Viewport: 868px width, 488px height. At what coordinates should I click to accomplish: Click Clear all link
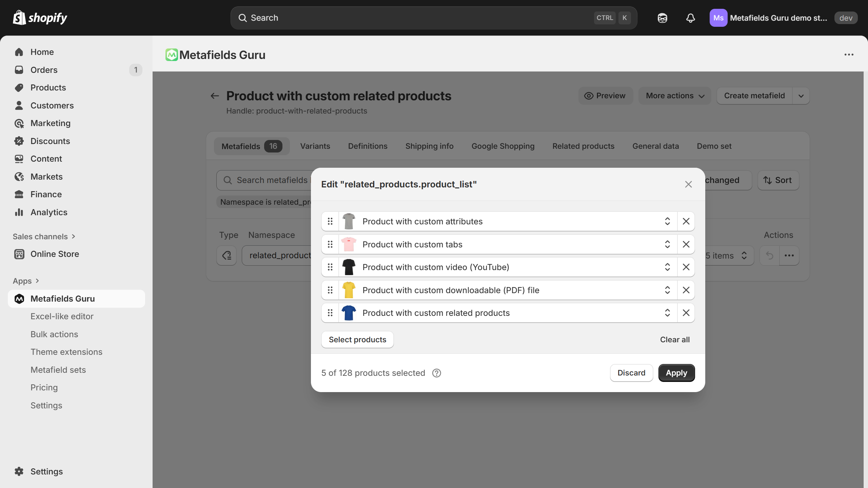click(x=674, y=340)
